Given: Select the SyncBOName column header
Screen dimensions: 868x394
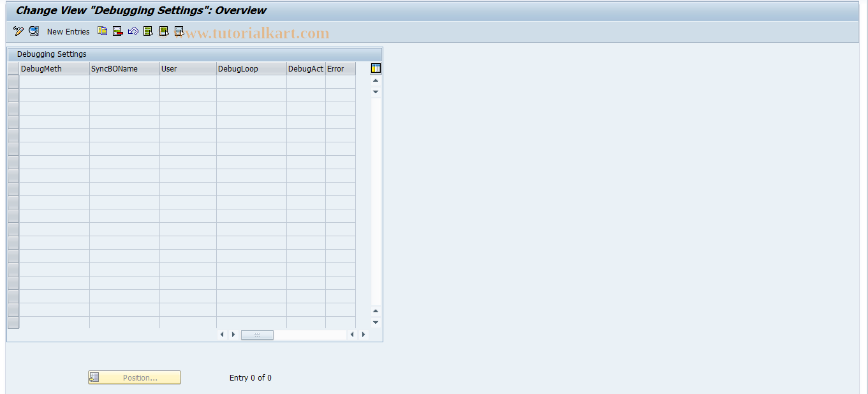Looking at the screenshot, I should click(x=124, y=68).
